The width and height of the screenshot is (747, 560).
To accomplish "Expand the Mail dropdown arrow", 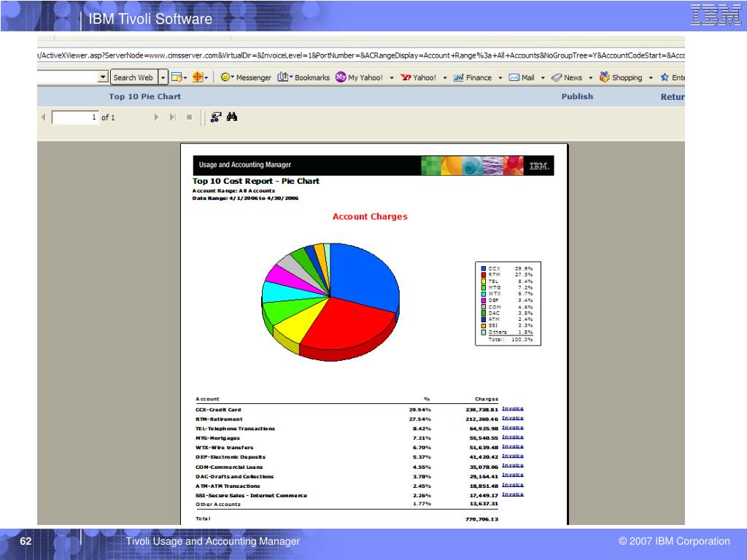I will coord(543,77).
